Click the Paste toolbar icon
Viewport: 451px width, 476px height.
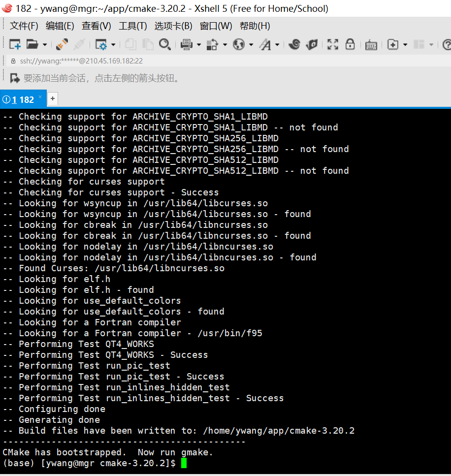pyautogui.click(x=148, y=44)
